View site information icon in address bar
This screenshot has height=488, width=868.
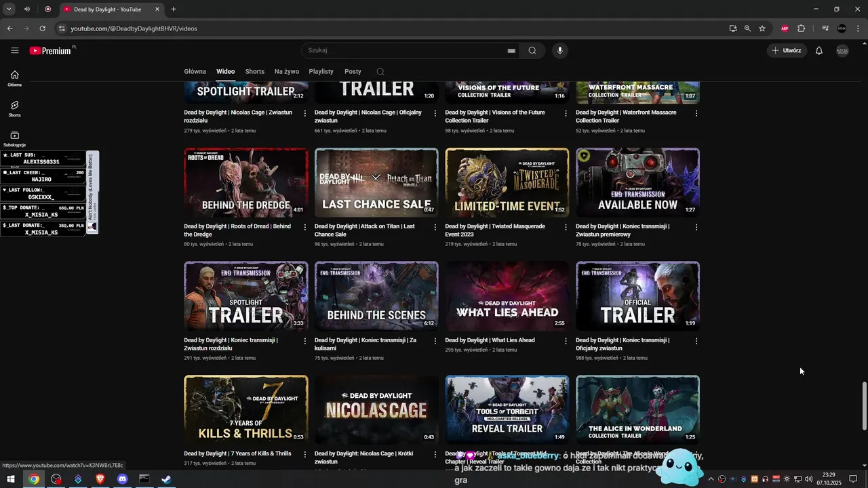pos(62,28)
